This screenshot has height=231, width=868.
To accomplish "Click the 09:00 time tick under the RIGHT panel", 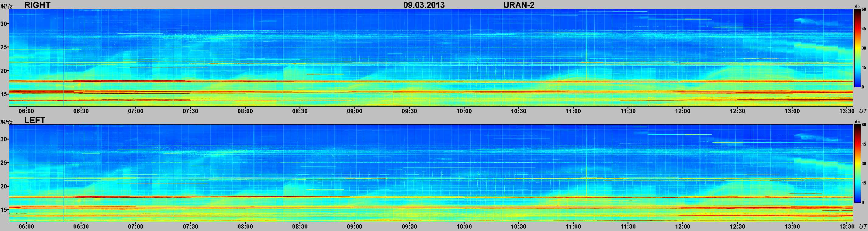I will [354, 111].
